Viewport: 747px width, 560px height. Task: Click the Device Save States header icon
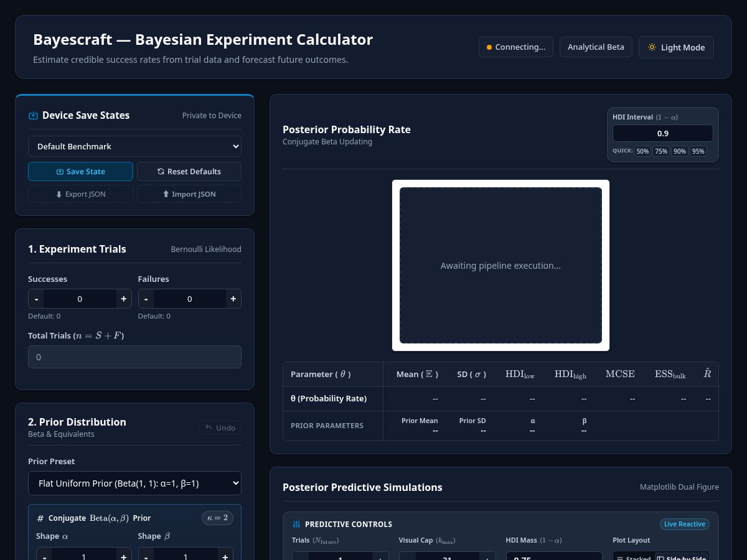[x=34, y=115]
